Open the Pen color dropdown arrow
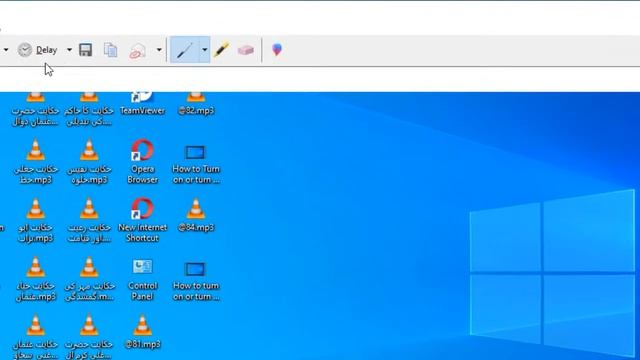This screenshot has height=360, width=640. coord(204,50)
